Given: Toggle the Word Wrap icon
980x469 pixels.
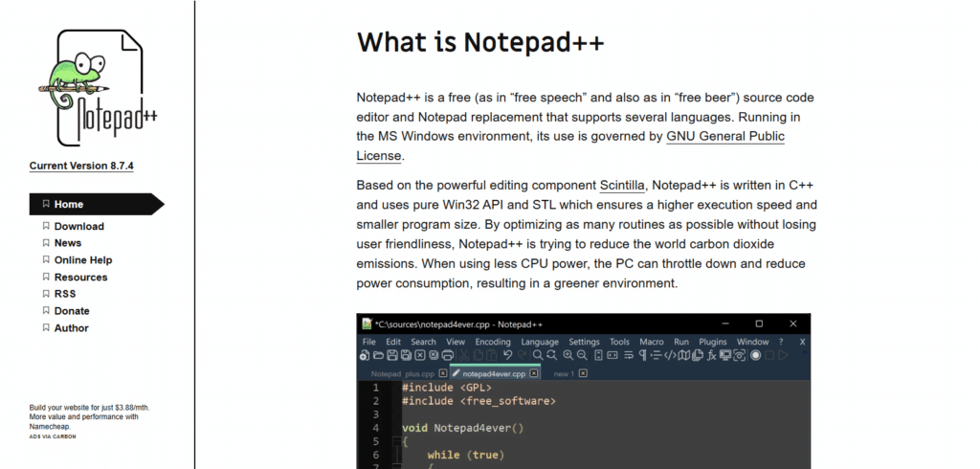Looking at the screenshot, I should 628,355.
